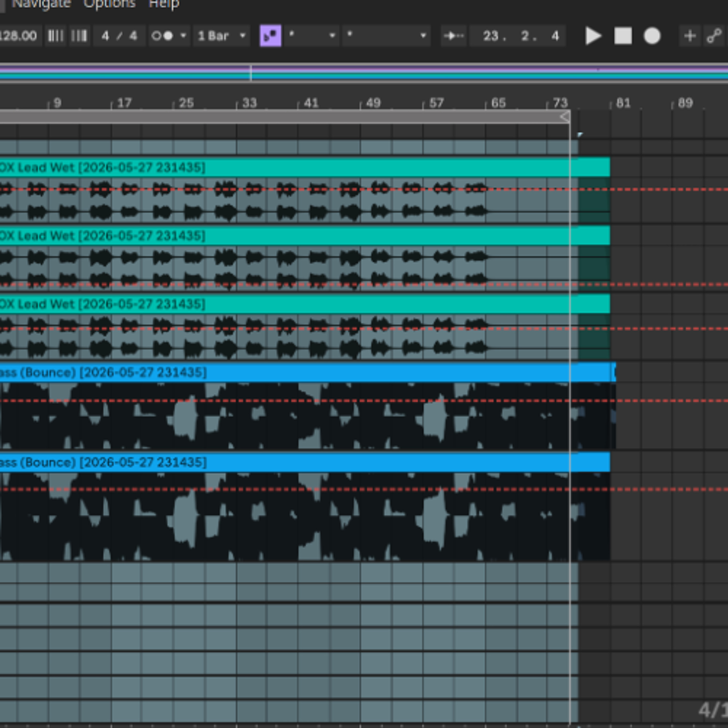Select the topmost OX Lead Wet clip header

(x=305, y=167)
